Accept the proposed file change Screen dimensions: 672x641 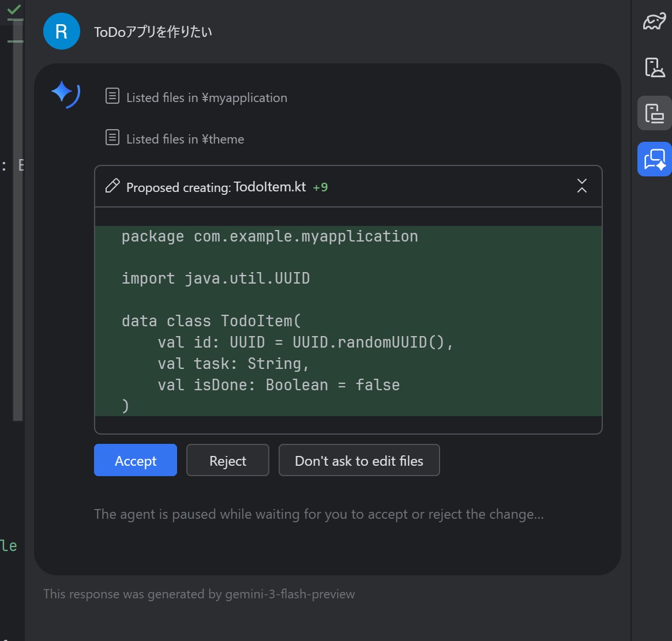point(135,460)
